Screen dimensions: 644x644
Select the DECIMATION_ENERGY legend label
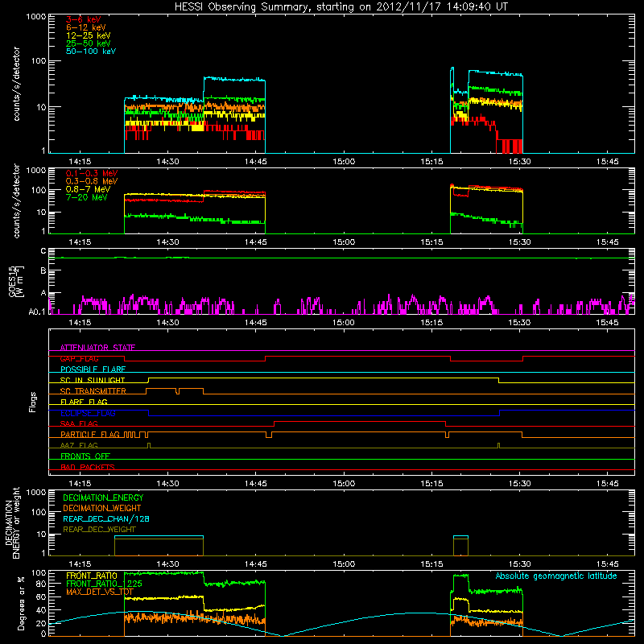point(103,497)
